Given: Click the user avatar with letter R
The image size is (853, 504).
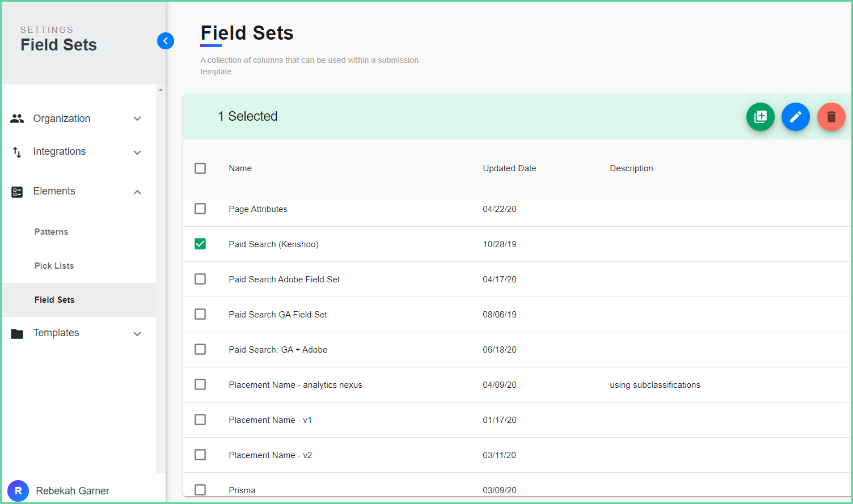Looking at the screenshot, I should pos(18,491).
